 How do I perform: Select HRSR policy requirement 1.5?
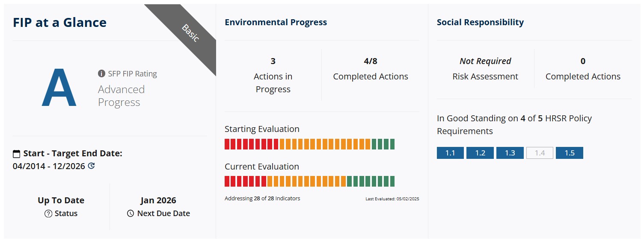coord(569,153)
